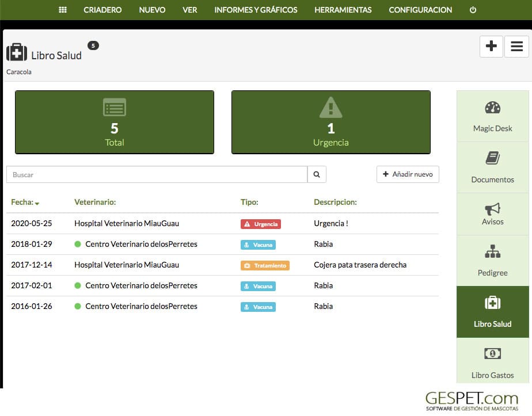This screenshot has width=532, height=416.
Task: Click the Buscar search field
Action: (x=157, y=174)
